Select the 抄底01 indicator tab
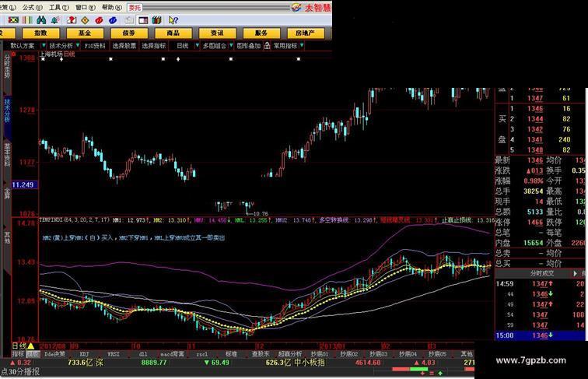Image resolution: width=588 pixels, height=379 pixels. point(320,354)
